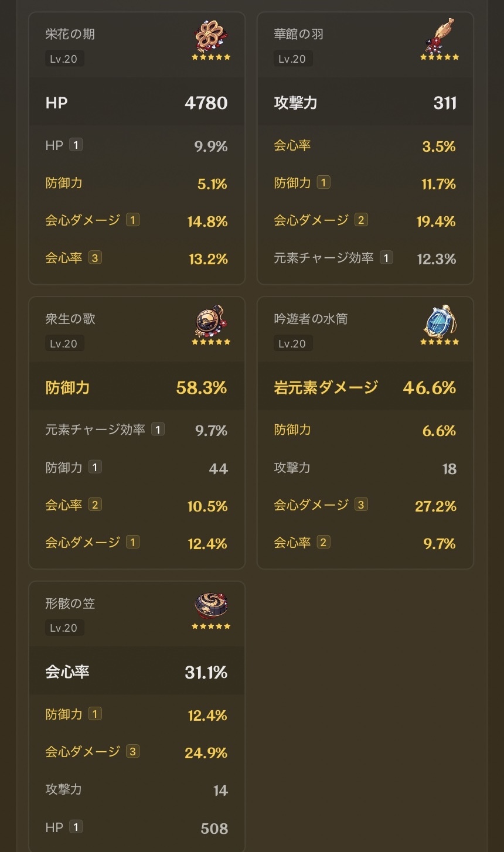Click roll count badge 3 beside 会心ダメージ in 吟遊者の水筒

point(361,505)
